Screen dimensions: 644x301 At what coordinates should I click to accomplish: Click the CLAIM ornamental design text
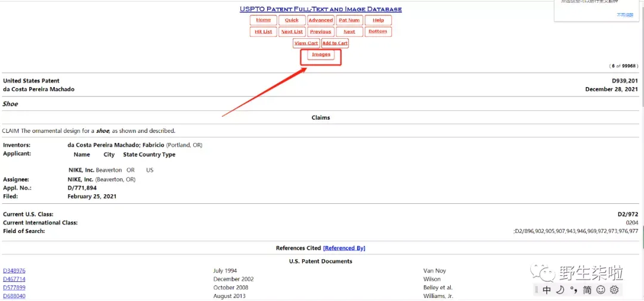coord(89,131)
